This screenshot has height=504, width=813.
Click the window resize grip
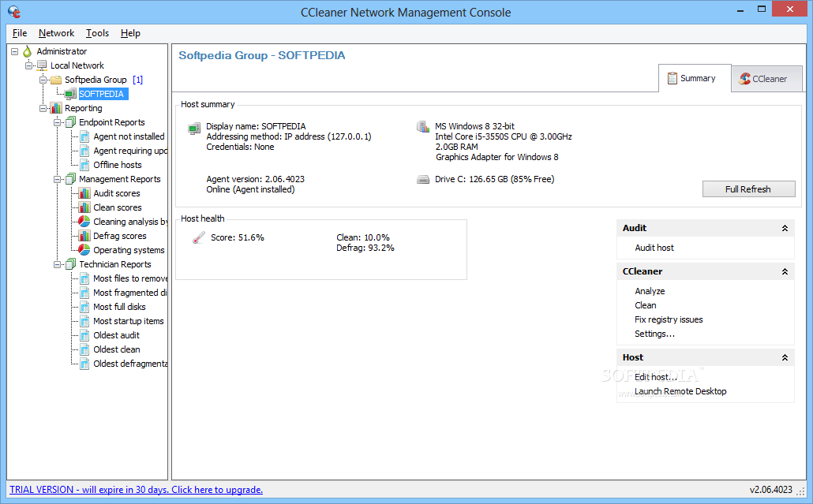click(x=802, y=491)
